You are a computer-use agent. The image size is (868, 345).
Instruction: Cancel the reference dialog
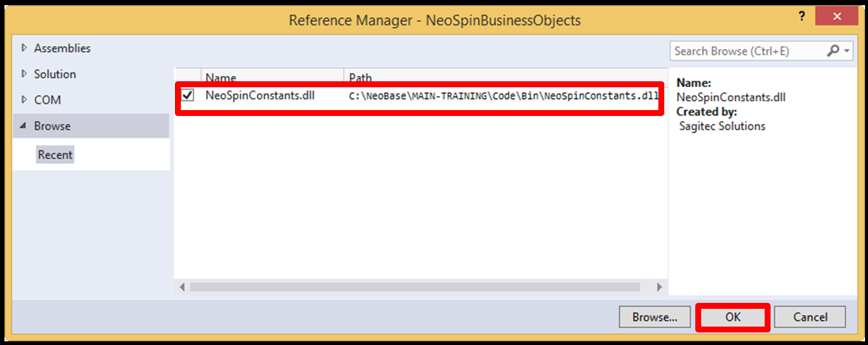pos(810,317)
